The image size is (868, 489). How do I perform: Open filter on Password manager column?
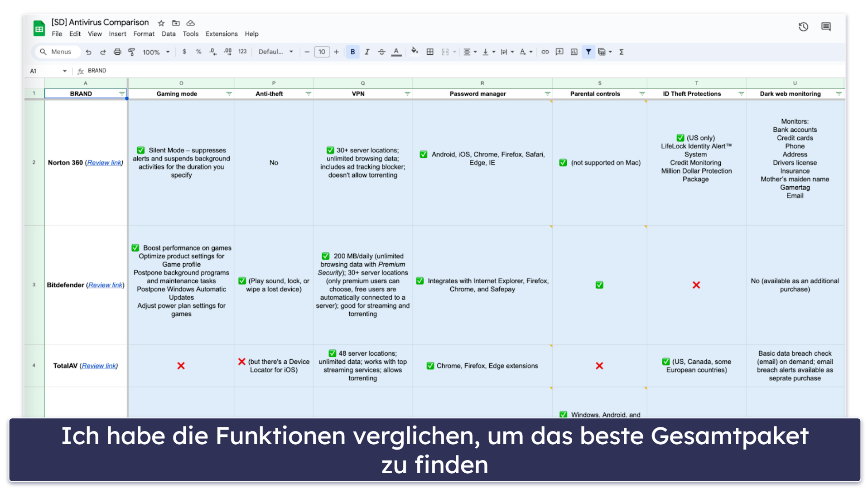(x=547, y=94)
